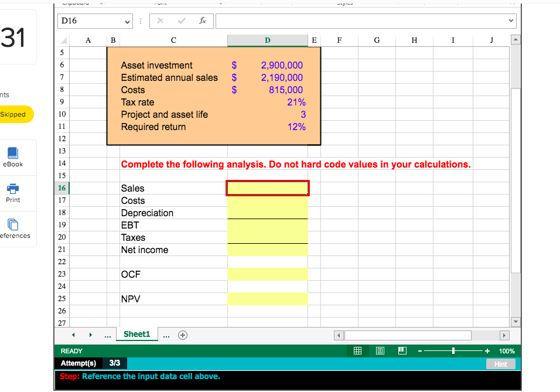
Task: Open the Name Box dropdown showing D16
Action: coord(128,21)
